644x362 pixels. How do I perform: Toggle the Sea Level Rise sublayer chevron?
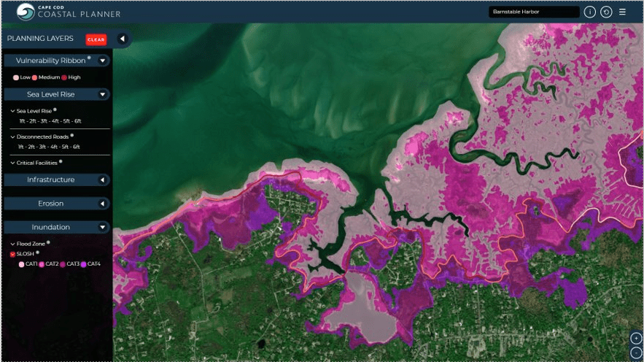point(12,111)
